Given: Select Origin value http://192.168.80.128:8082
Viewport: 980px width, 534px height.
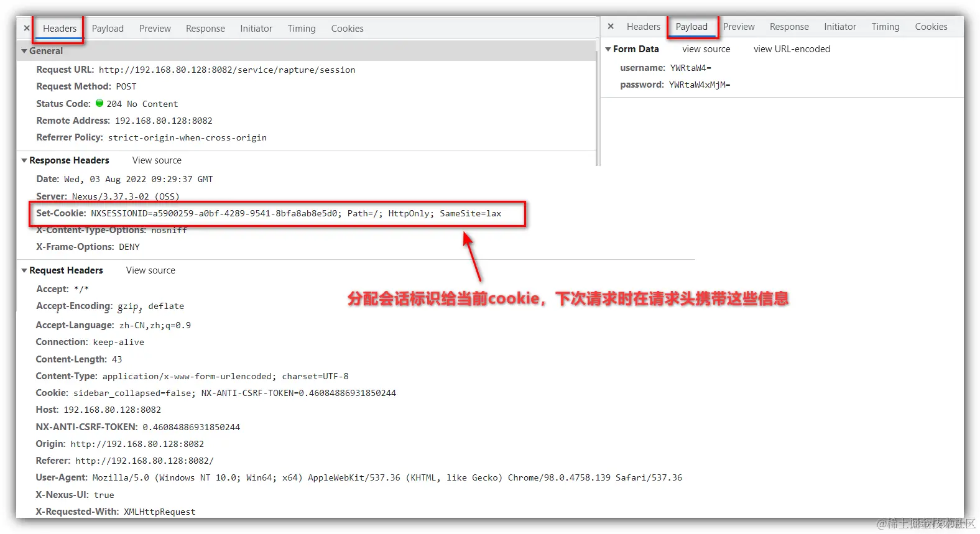Looking at the screenshot, I should click(x=137, y=444).
